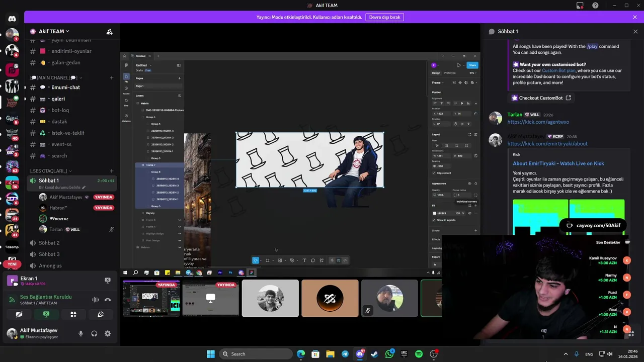The height and width of the screenshot is (362, 644).
Task: Select Figma Frame tool in bottom toolbar
Action: [x=268, y=260]
